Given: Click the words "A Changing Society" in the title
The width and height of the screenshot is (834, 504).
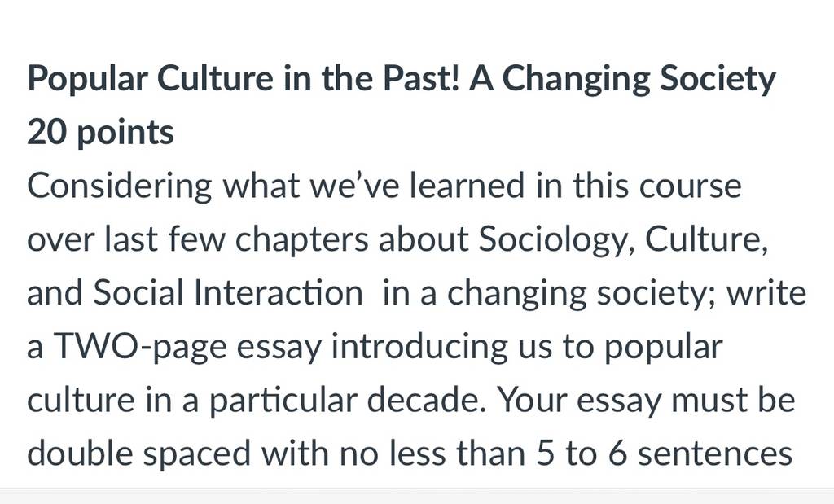Looking at the screenshot, I should [621, 80].
